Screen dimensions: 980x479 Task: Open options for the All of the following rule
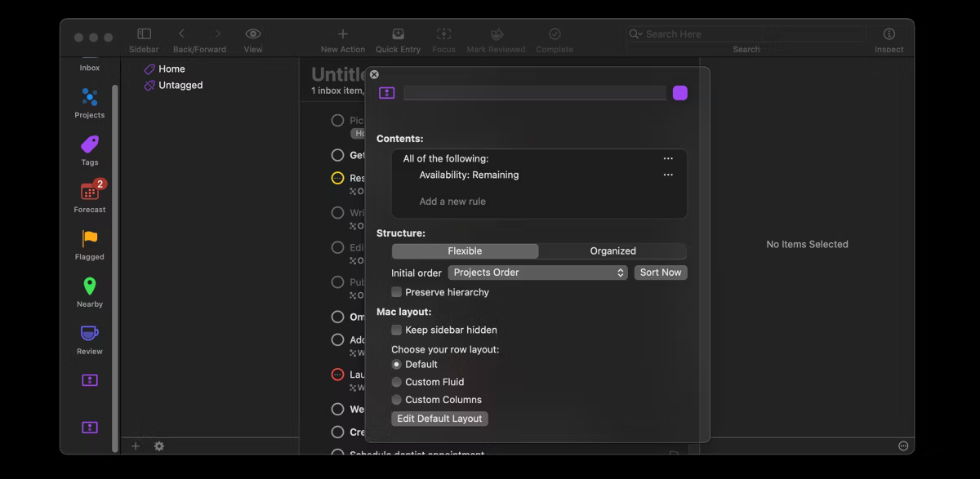(x=668, y=157)
